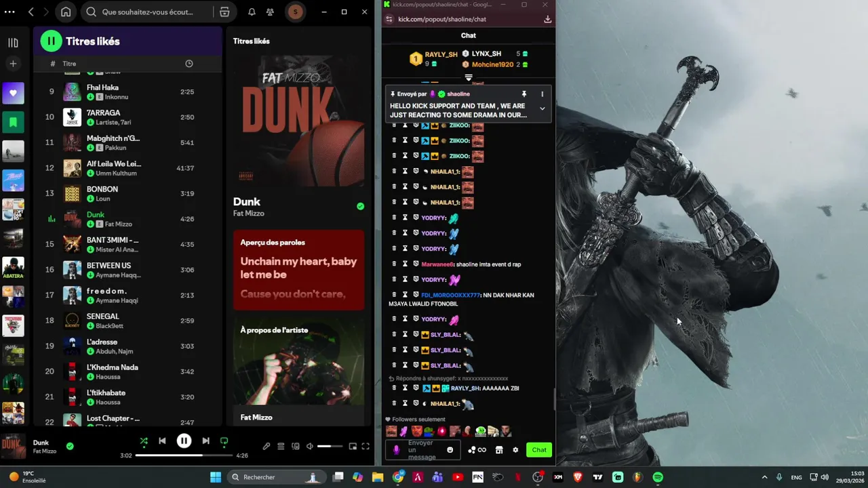This screenshot has height=488, width=868.
Task: Open the pinned message options three-dot menu
Action: click(x=542, y=94)
